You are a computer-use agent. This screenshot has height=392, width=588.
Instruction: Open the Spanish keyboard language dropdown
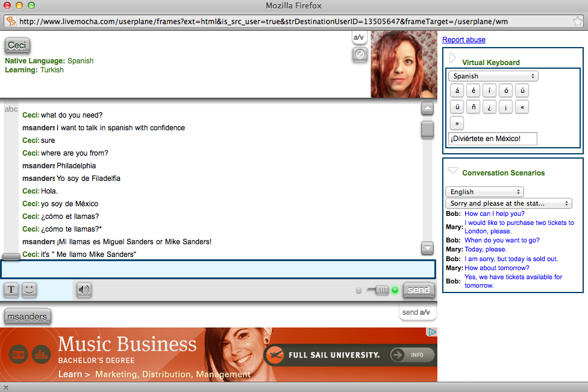pyautogui.click(x=493, y=76)
